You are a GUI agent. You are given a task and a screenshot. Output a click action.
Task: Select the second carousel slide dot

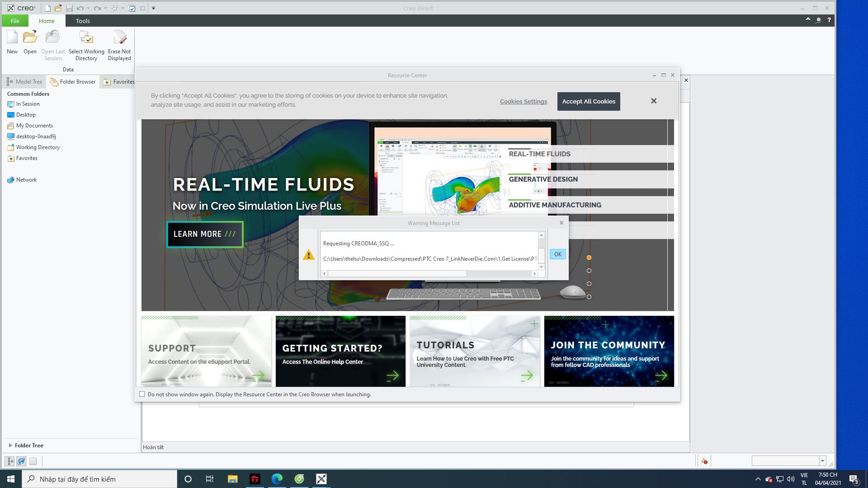coord(589,271)
